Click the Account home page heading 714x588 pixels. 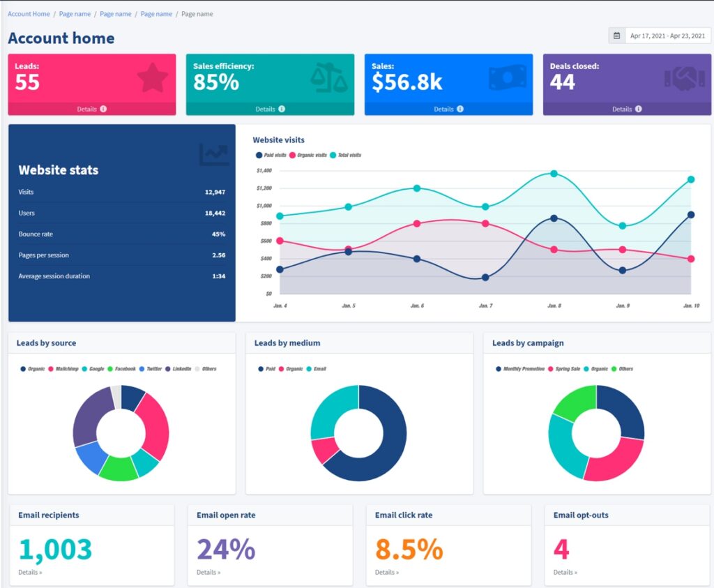pos(61,38)
